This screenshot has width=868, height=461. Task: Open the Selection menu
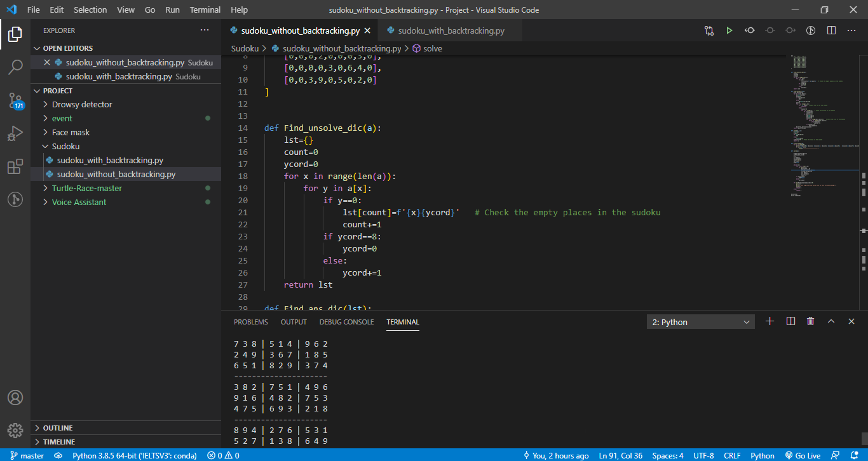tap(90, 10)
